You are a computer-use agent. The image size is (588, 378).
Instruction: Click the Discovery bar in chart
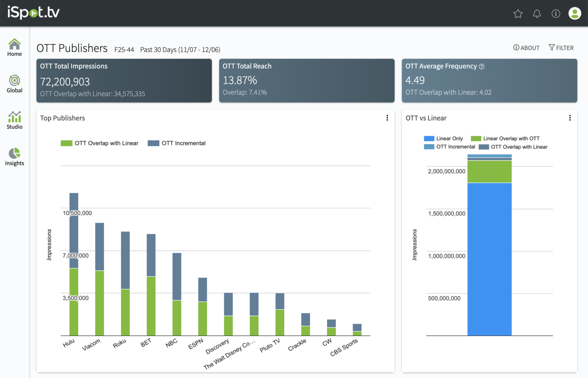(228, 314)
